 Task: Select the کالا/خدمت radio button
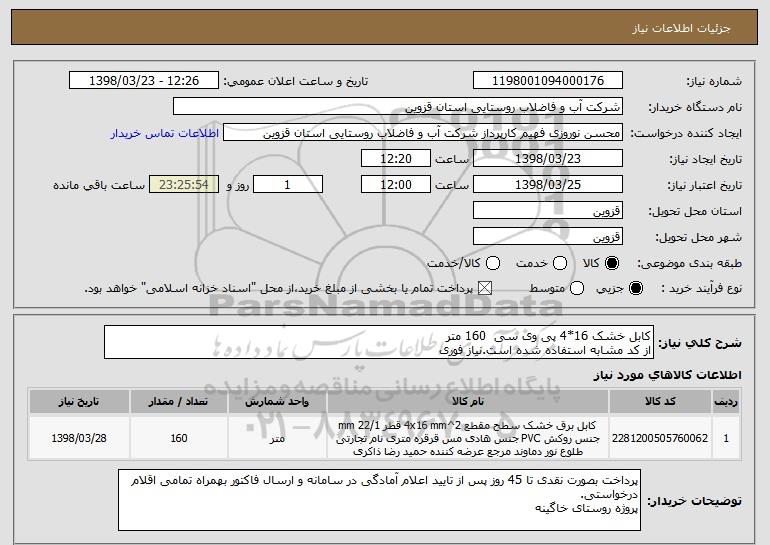493,263
